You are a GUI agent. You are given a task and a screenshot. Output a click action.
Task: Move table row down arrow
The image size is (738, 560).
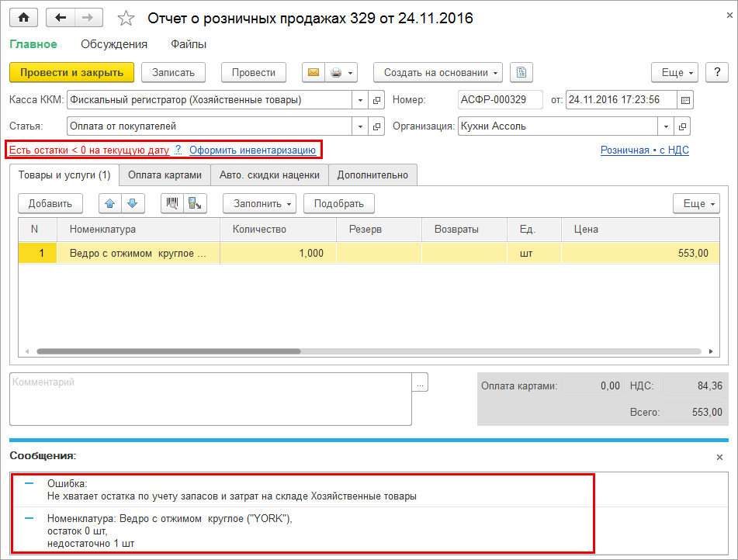[133, 203]
